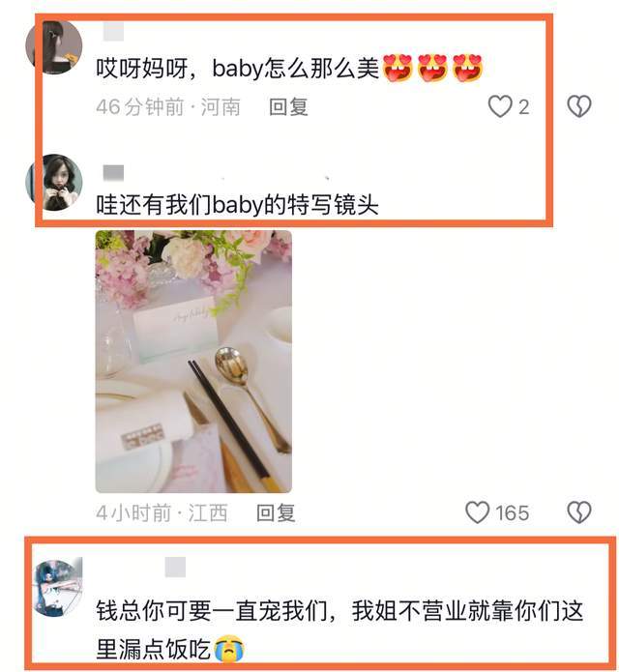Dislike the 河南 comment via broken heart
The image size is (619, 672).
[x=579, y=105]
